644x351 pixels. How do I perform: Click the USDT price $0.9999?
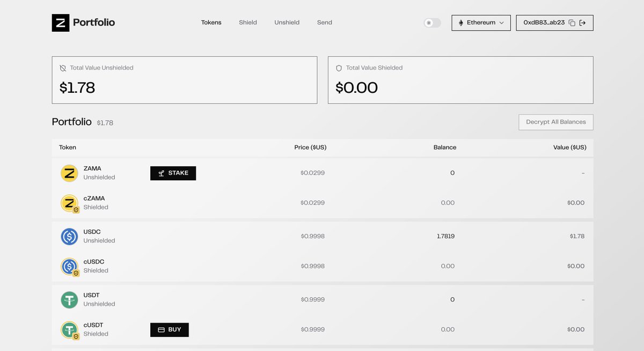[x=312, y=299]
